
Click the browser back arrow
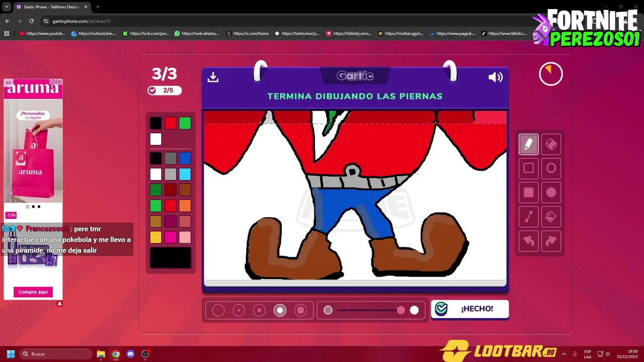(7, 21)
